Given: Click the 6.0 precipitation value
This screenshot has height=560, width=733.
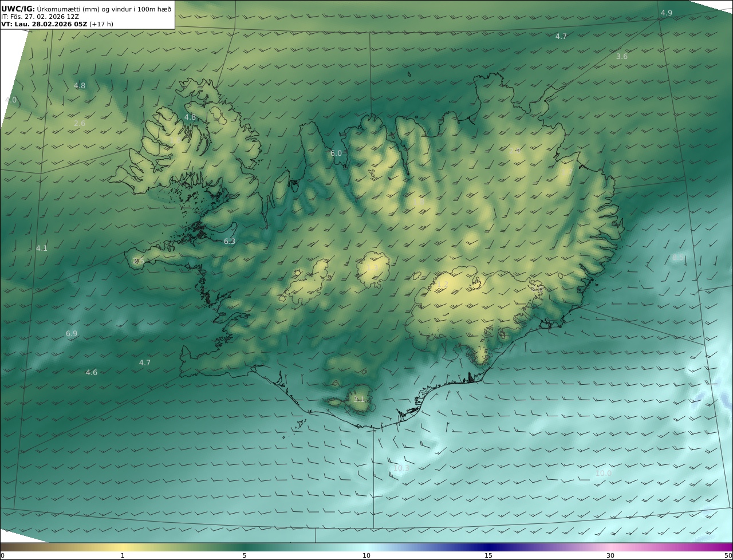Looking at the screenshot, I should [336, 153].
